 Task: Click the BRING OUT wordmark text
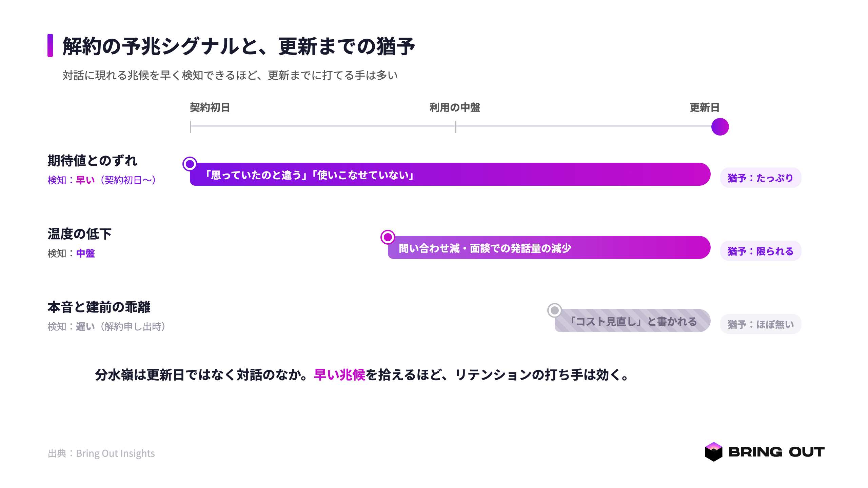776,452
